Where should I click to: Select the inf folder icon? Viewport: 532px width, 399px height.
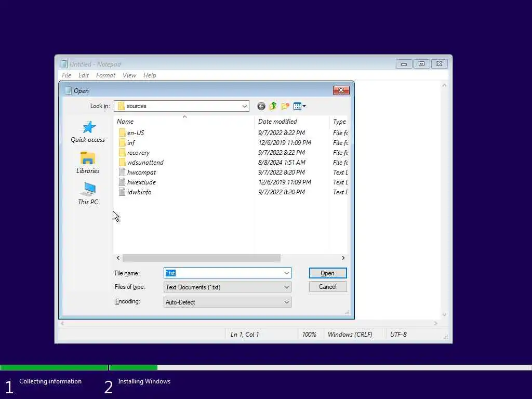point(122,142)
